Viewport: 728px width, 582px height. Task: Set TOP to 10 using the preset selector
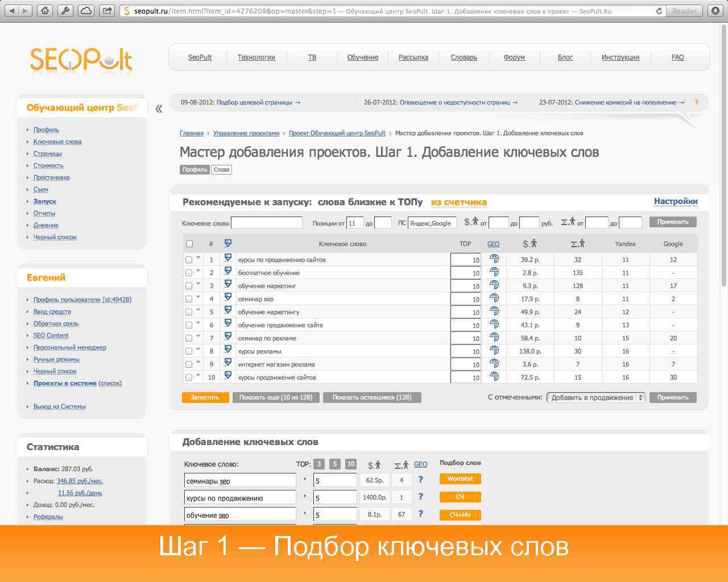coord(351,464)
